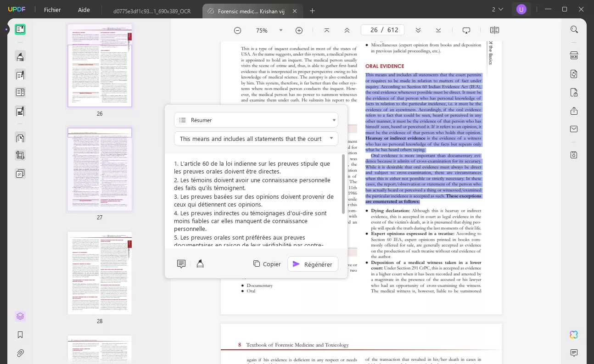Change the page display layout
The height and width of the screenshot is (364, 594).
click(494, 30)
